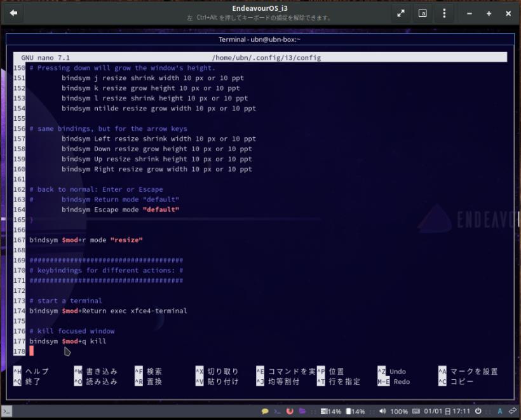Viewport: 521px width, 420px height.
Task: Click the line 'bindsym $mod+r mode "resize"'
Action: [x=86, y=240]
